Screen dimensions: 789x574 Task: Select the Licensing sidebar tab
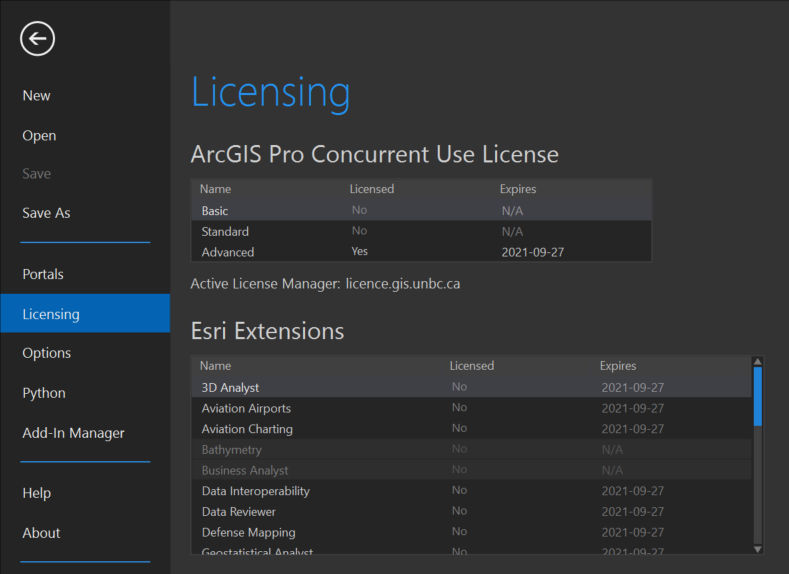coord(85,313)
